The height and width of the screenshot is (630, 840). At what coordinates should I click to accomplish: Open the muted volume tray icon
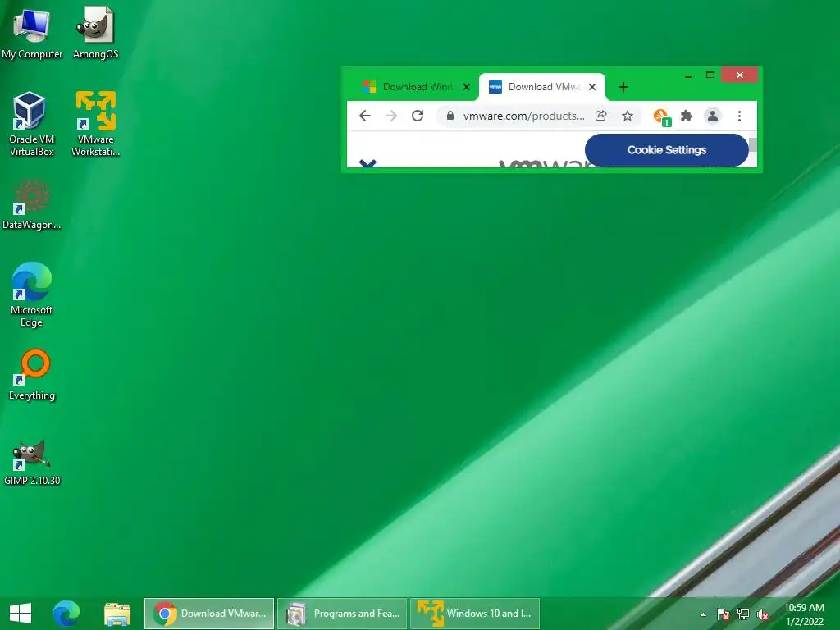pyautogui.click(x=763, y=614)
